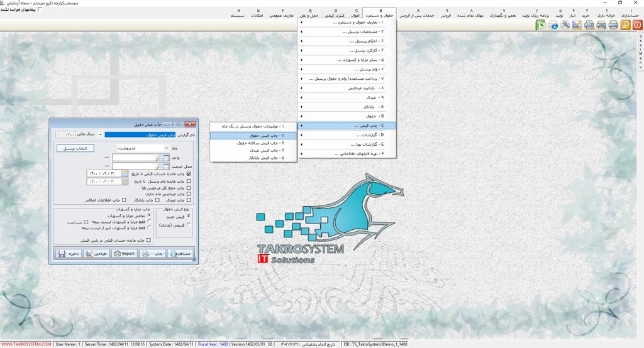Screen dimensions: 644x348
Task: Open list icon beside واحد field
Action: pyautogui.click(x=166, y=158)
